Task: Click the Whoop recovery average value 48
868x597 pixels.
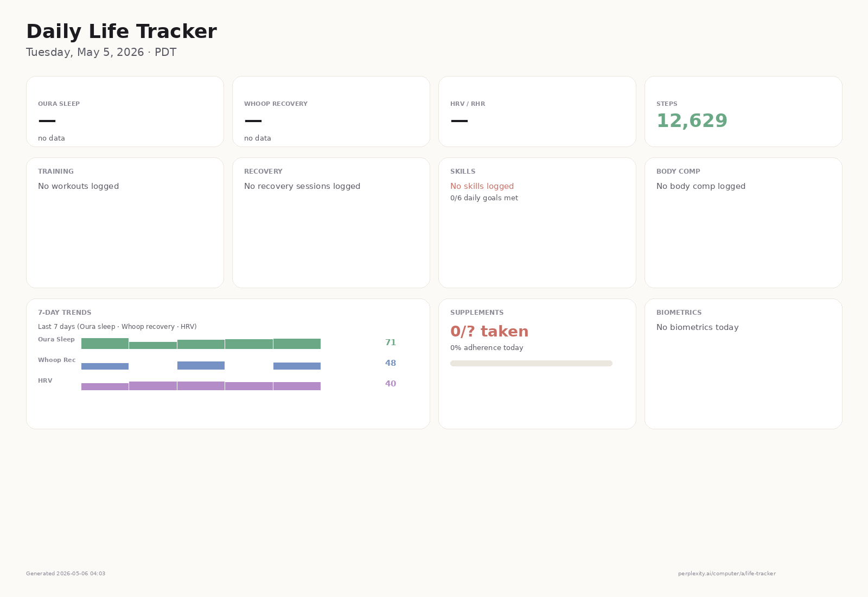Action: coord(391,363)
